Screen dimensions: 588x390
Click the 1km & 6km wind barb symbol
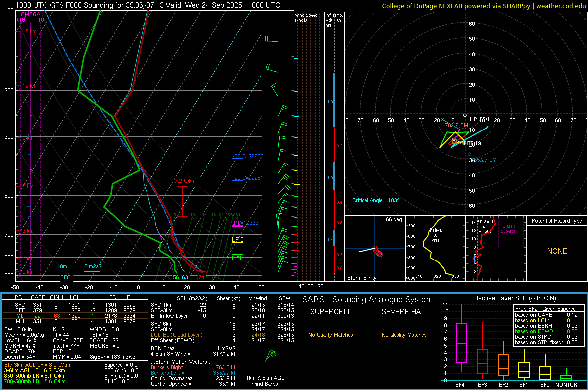pos(271,356)
